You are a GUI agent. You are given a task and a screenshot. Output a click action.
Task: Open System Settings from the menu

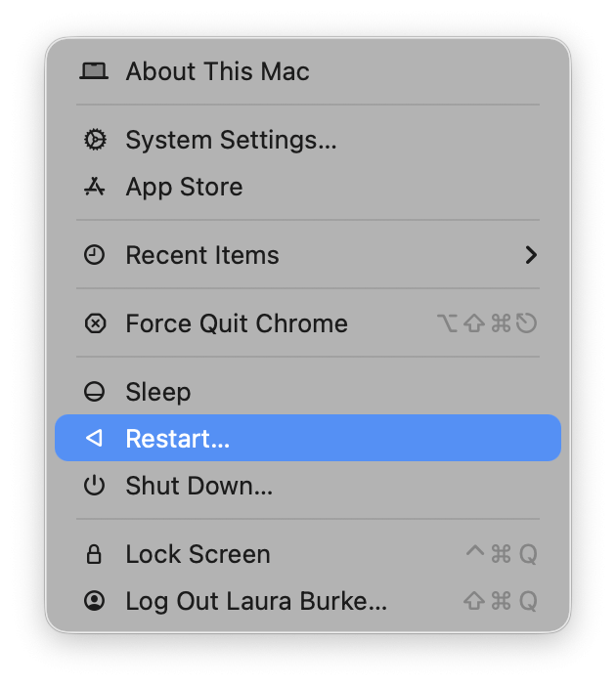click(x=231, y=140)
